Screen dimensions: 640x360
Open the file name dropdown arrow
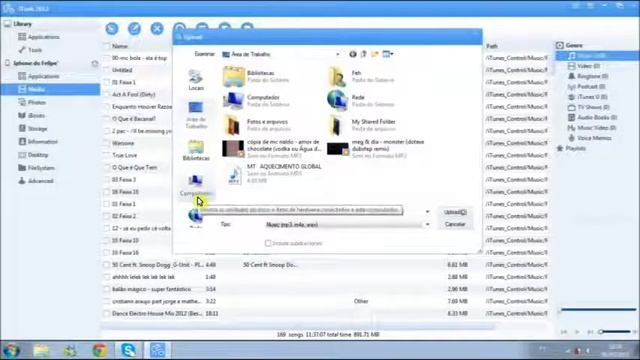(x=427, y=212)
